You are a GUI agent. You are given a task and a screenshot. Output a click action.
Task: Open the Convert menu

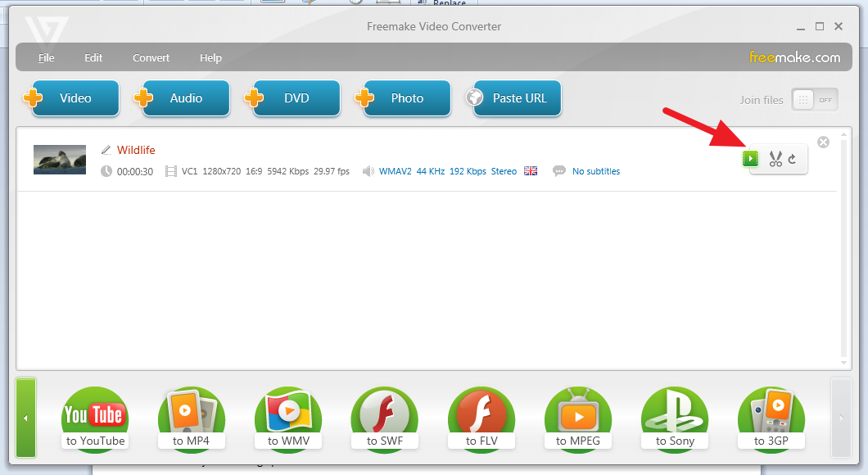coord(151,58)
